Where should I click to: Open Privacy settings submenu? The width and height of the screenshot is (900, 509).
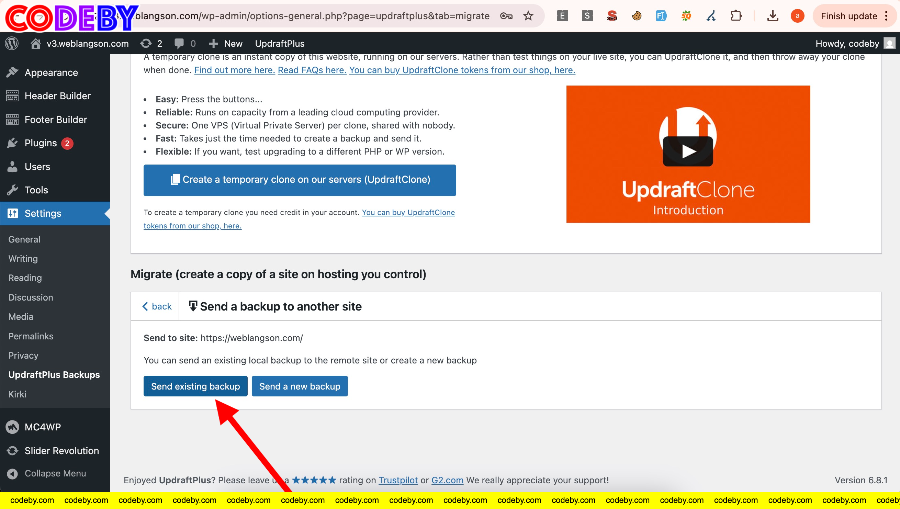click(x=23, y=356)
